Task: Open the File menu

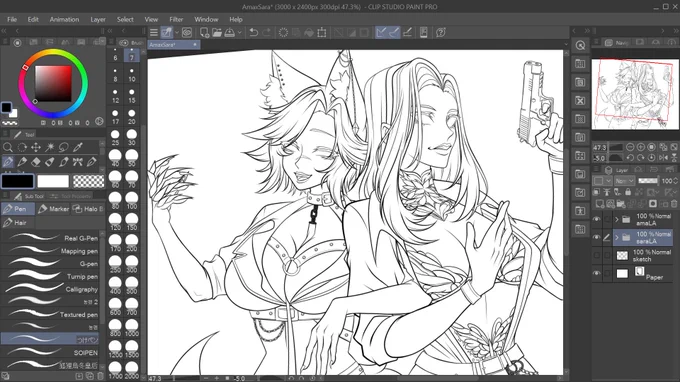Action: coord(12,20)
